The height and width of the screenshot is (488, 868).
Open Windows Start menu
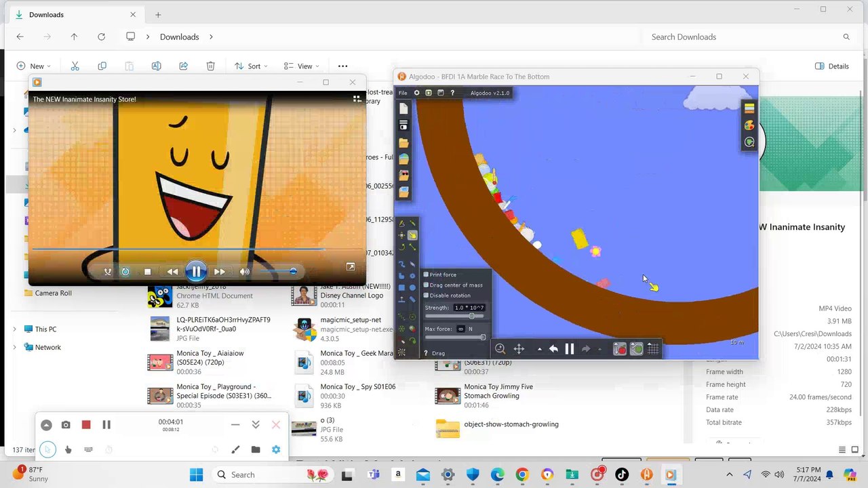click(196, 474)
